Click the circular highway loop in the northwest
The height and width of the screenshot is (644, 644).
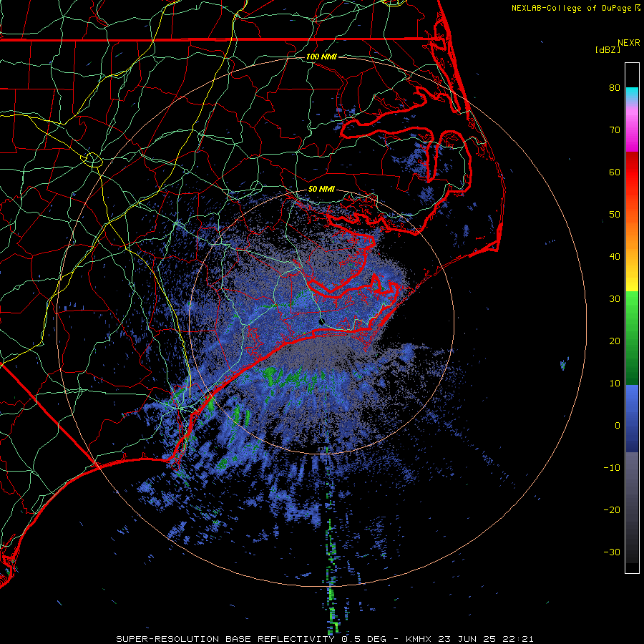click(x=93, y=159)
